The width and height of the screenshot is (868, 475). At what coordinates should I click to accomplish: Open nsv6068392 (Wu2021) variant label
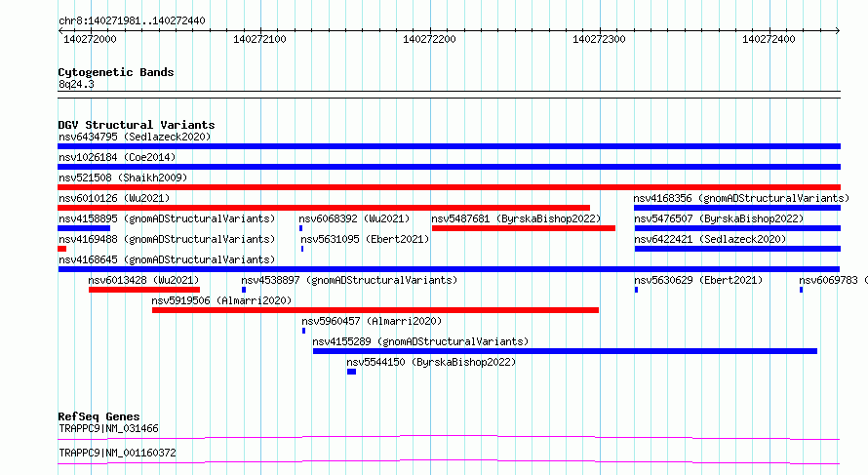click(354, 218)
